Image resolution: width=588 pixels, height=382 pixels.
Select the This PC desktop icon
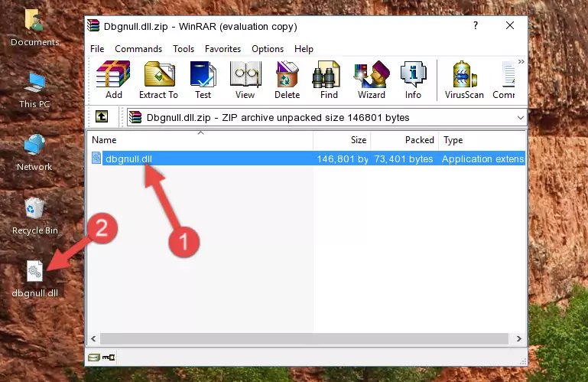point(34,90)
